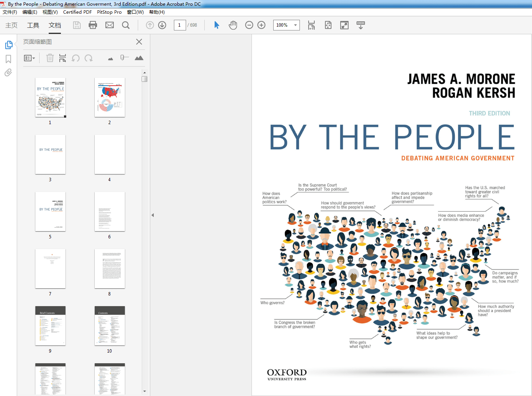Collapse navigation pane side arrow

(153, 215)
